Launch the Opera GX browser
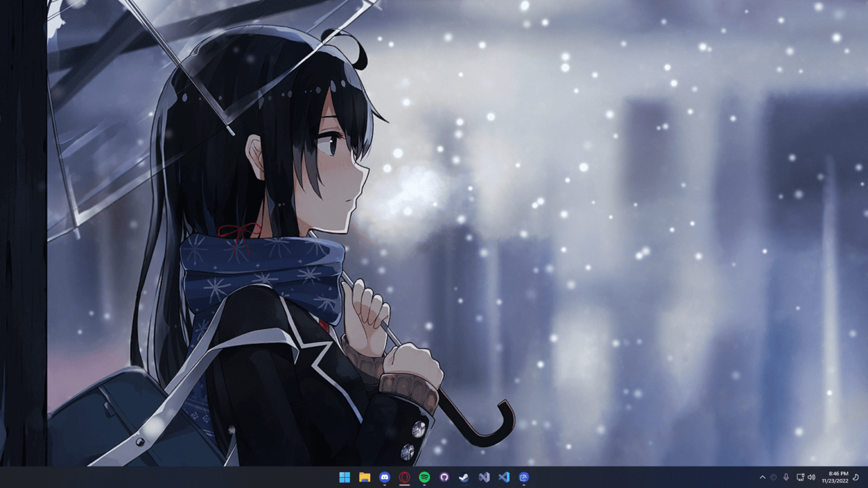 [x=405, y=477]
